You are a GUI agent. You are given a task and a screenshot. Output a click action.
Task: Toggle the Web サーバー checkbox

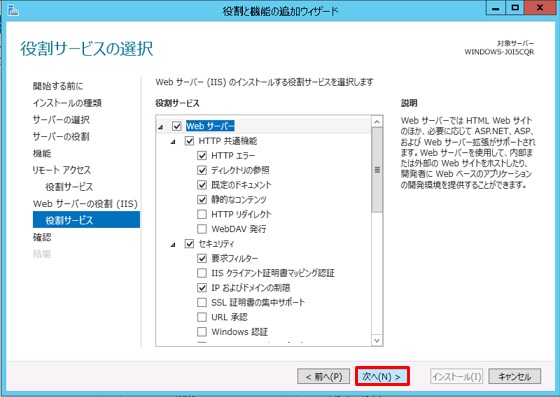tap(177, 126)
